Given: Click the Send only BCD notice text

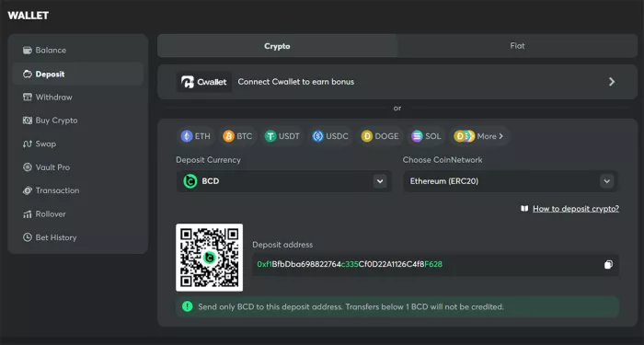Looking at the screenshot, I should [351, 306].
